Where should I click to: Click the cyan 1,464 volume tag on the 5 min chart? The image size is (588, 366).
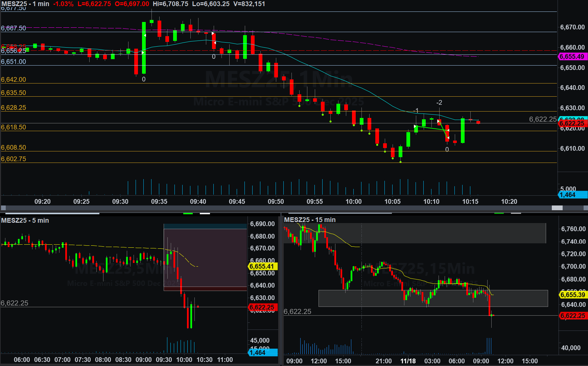click(263, 352)
